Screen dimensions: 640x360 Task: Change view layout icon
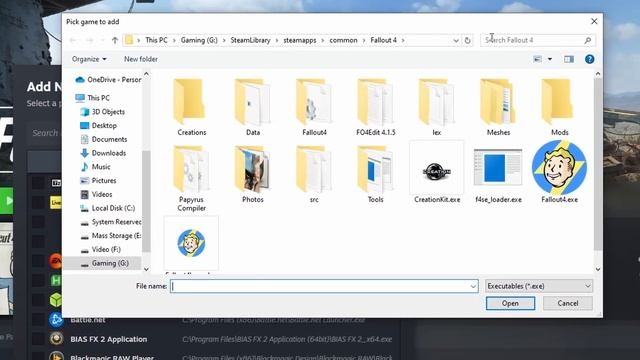coord(538,59)
